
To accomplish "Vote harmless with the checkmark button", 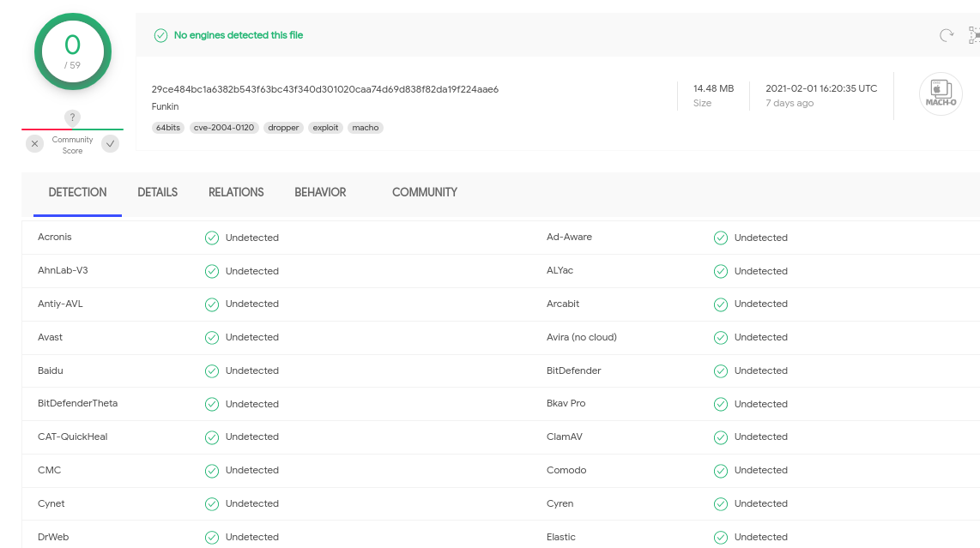I will 110,144.
